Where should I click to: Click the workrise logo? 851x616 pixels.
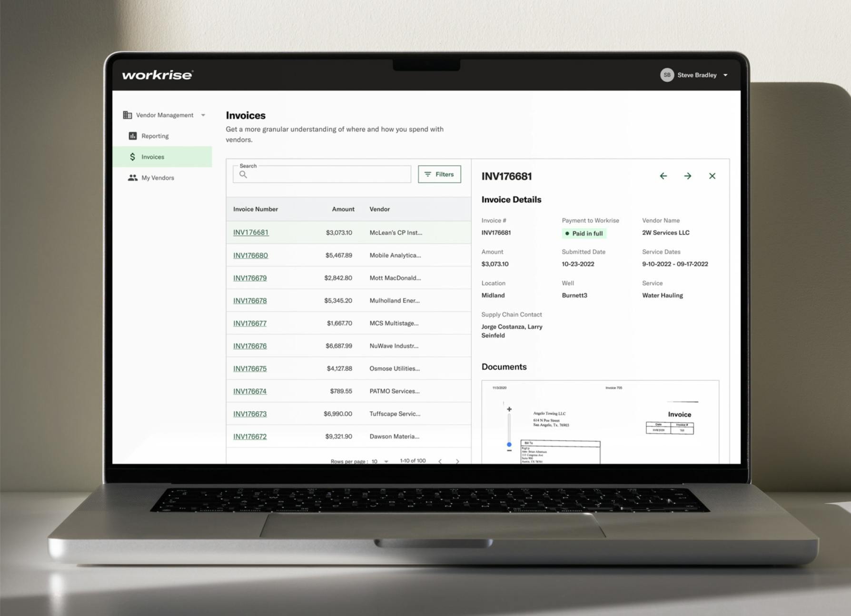coord(158,75)
